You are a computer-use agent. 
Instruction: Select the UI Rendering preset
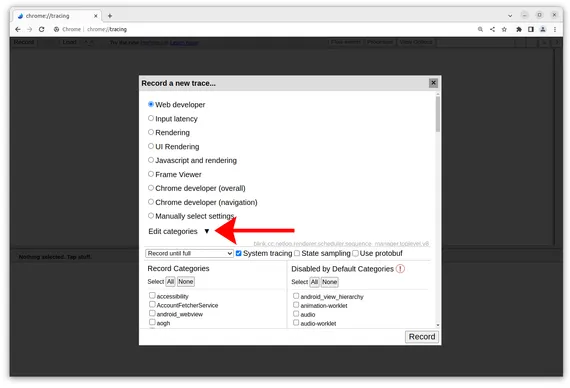[151, 146]
